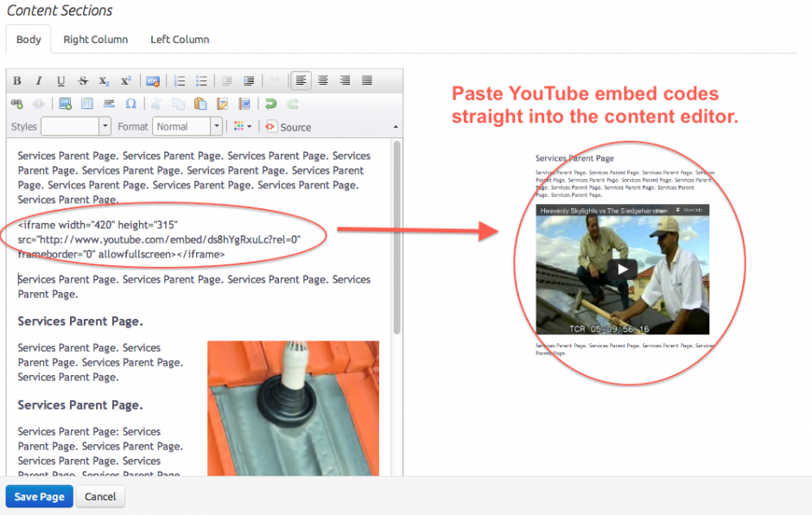Image resolution: width=812 pixels, height=515 pixels.
Task: Switch to the Body tab
Action: coord(29,40)
